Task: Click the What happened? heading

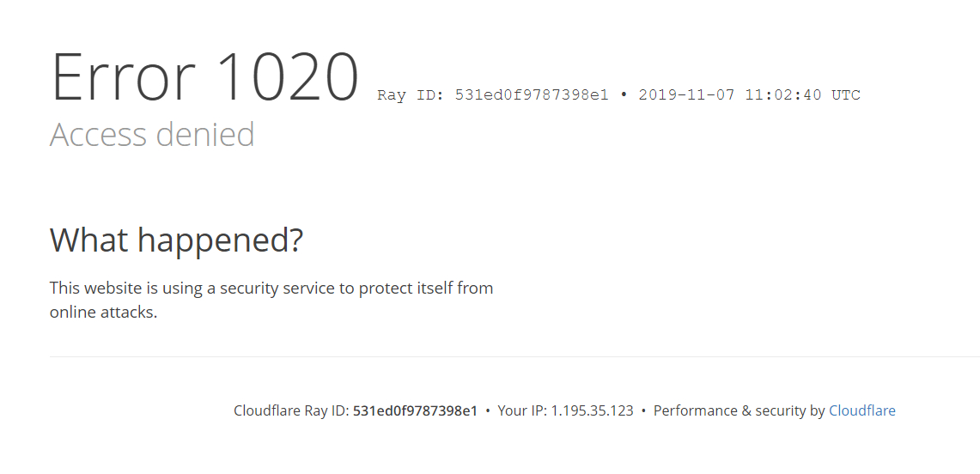Action: [x=176, y=240]
